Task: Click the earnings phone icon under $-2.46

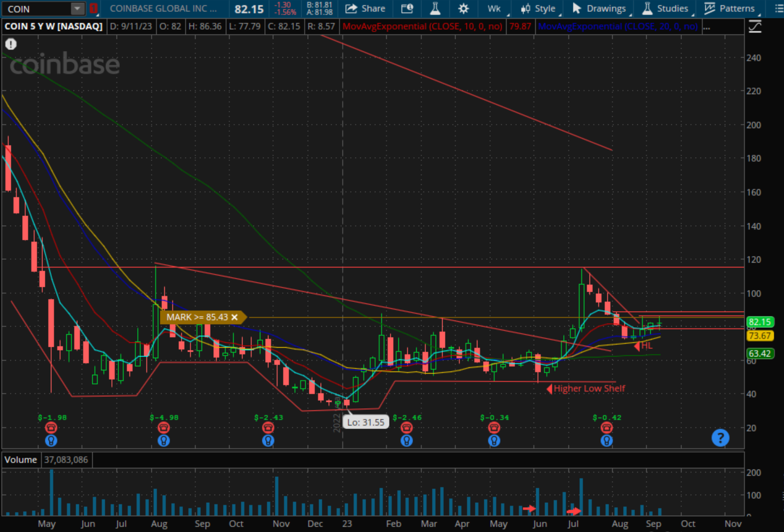Action: [x=407, y=428]
